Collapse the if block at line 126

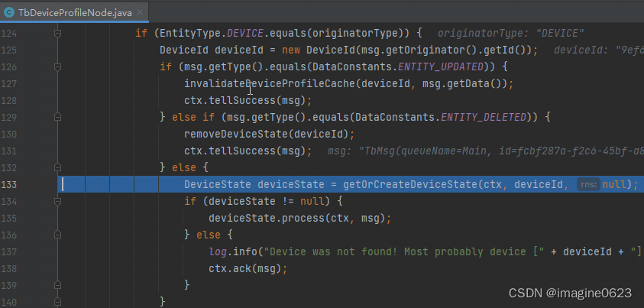click(57, 67)
